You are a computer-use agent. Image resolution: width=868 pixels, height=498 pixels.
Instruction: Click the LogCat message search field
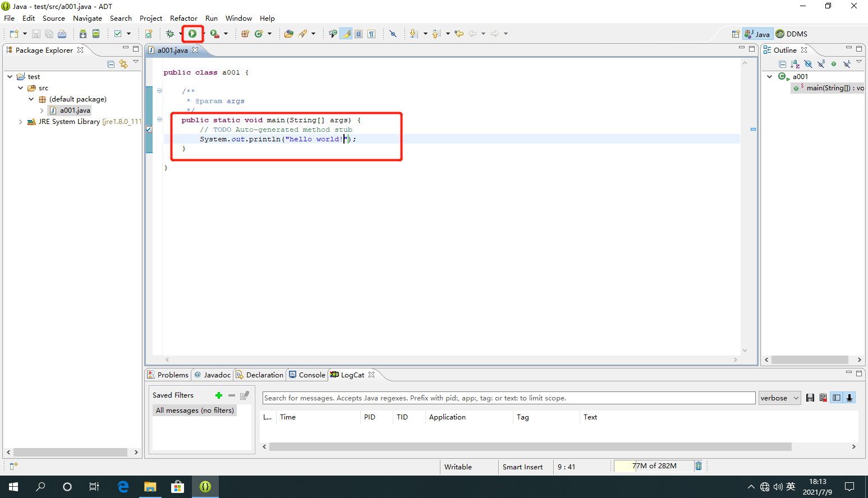pyautogui.click(x=508, y=398)
